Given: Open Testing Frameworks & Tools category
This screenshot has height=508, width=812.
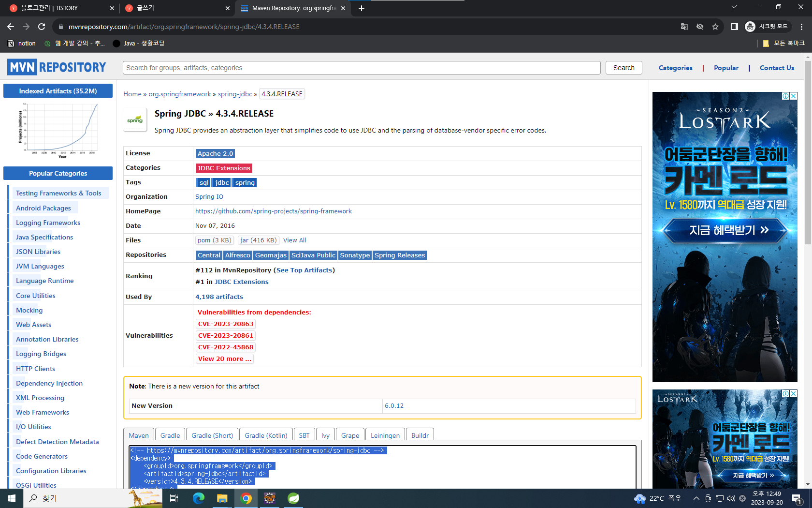Looking at the screenshot, I should click(58, 193).
